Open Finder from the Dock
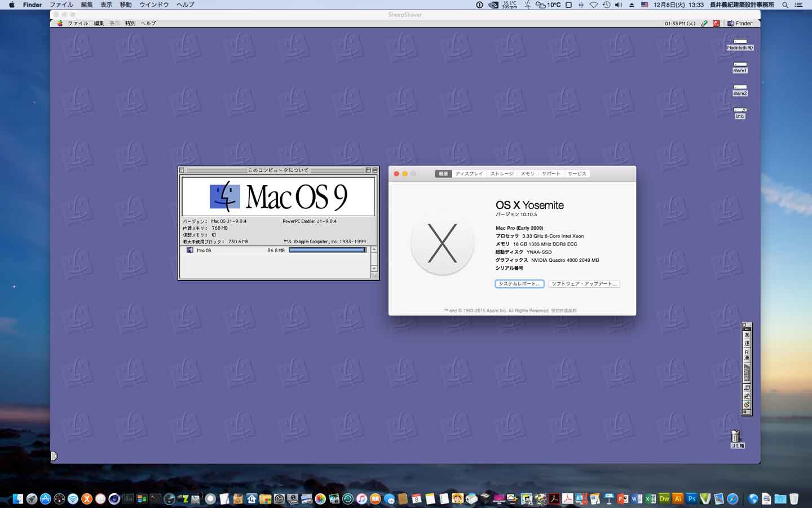 click(x=18, y=498)
